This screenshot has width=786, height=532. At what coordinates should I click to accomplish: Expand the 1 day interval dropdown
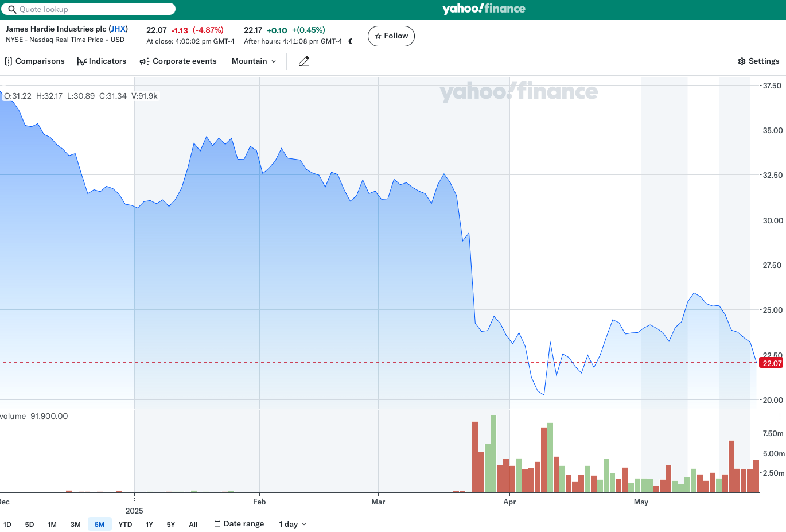pos(293,525)
